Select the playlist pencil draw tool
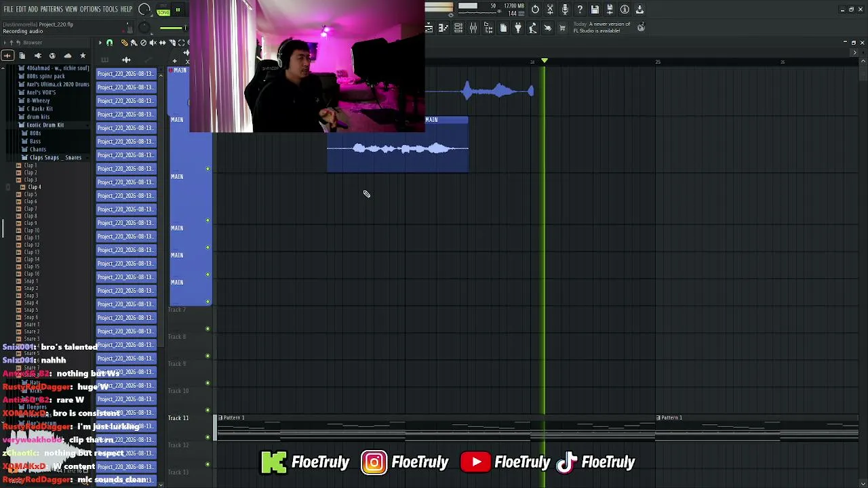868x488 pixels. (x=124, y=43)
